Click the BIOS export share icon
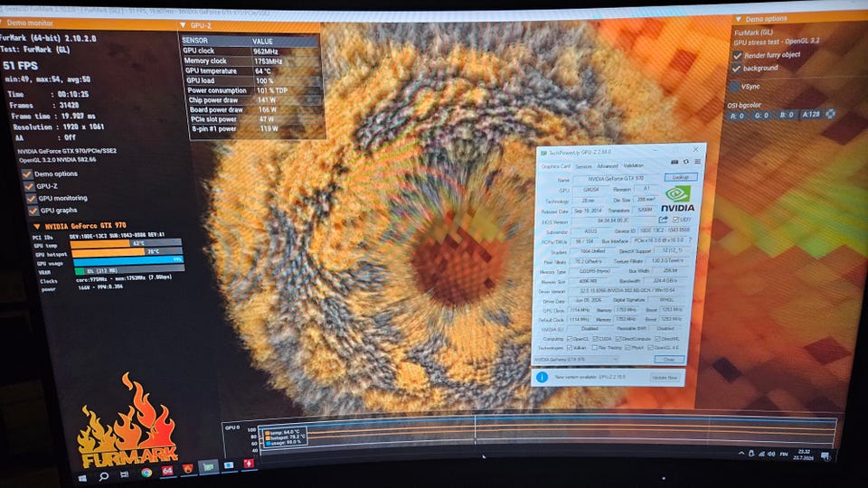 [663, 220]
